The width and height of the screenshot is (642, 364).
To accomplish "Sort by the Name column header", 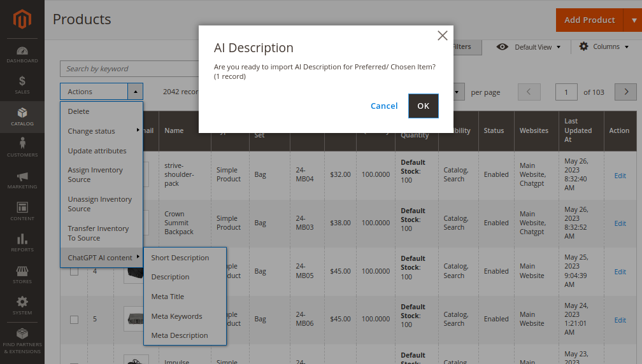I will point(185,130).
